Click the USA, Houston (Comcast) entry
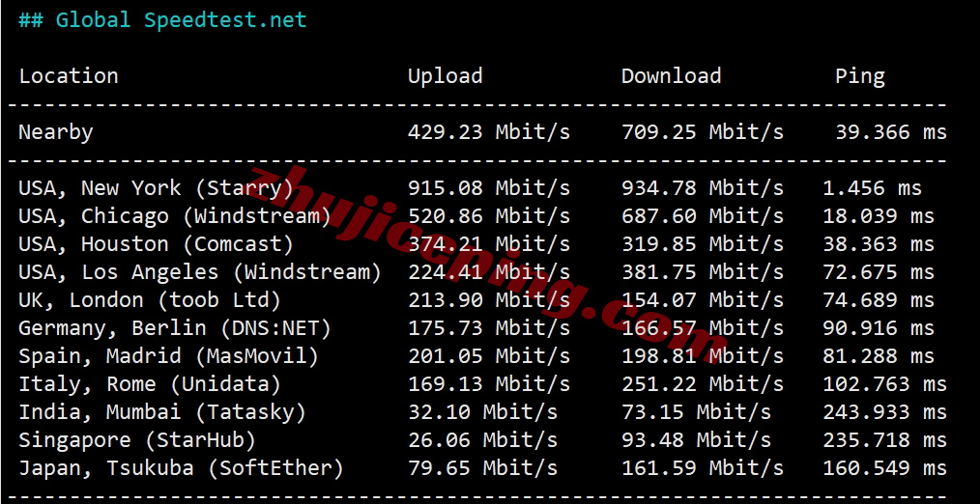980x504 pixels. coord(156,245)
